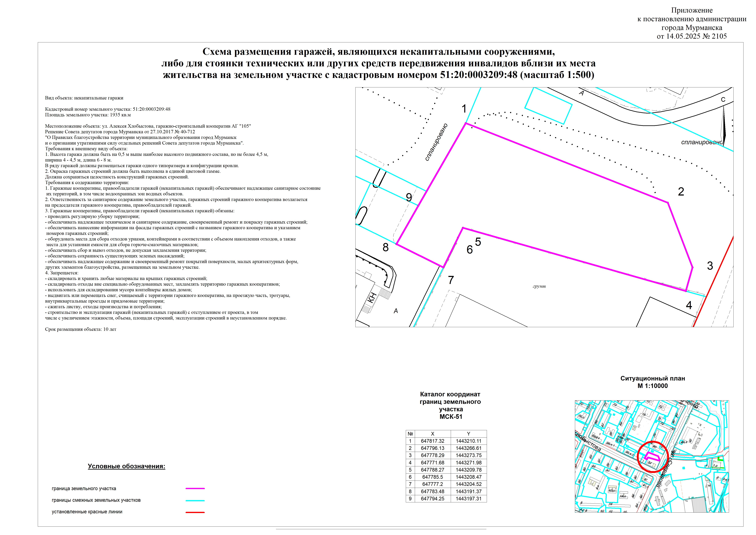The height and width of the screenshot is (535, 756).
Task: Click the 'КН' building label on map
Action: coord(372,298)
